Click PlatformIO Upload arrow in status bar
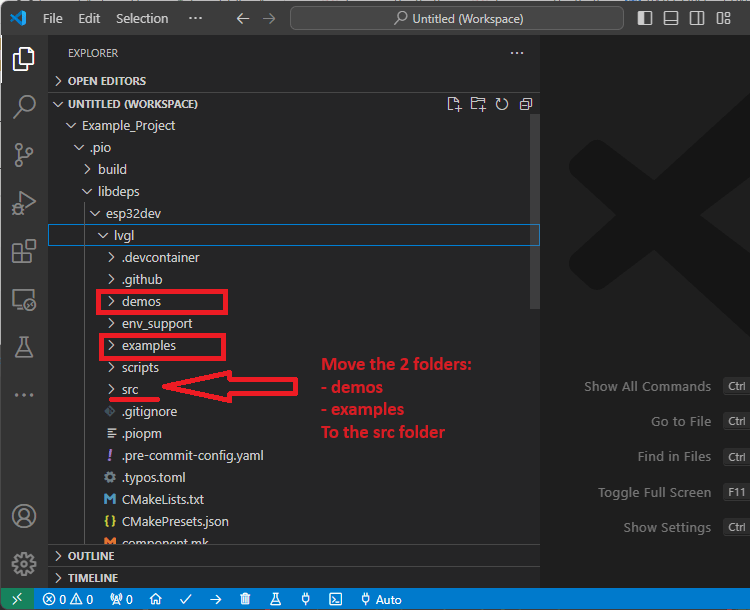 pos(216,599)
